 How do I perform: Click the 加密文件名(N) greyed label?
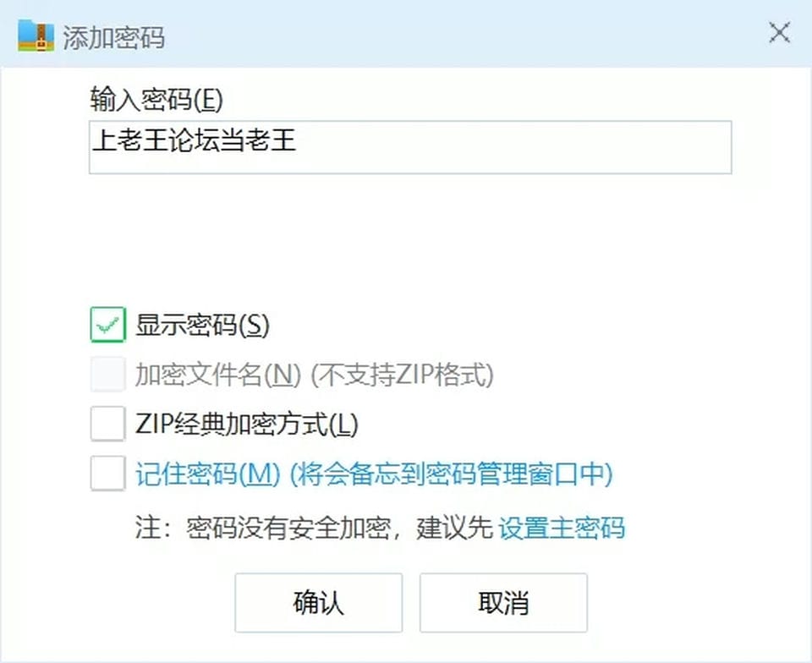click(218, 375)
